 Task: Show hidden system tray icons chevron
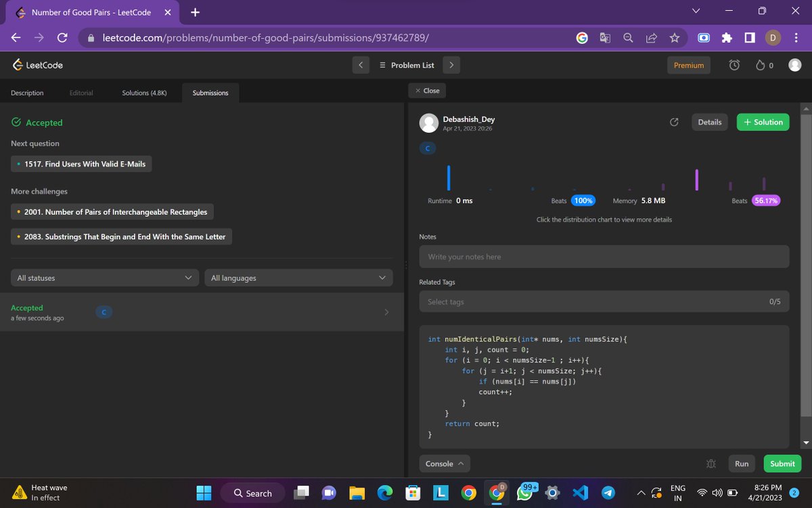[x=640, y=493]
